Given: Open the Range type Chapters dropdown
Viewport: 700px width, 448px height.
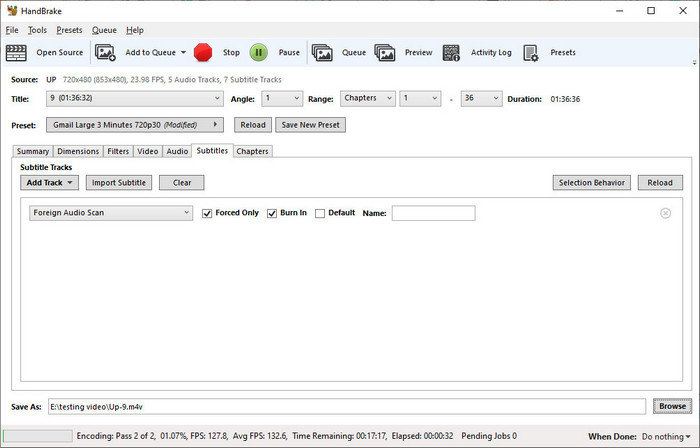Looking at the screenshot, I should [x=367, y=98].
